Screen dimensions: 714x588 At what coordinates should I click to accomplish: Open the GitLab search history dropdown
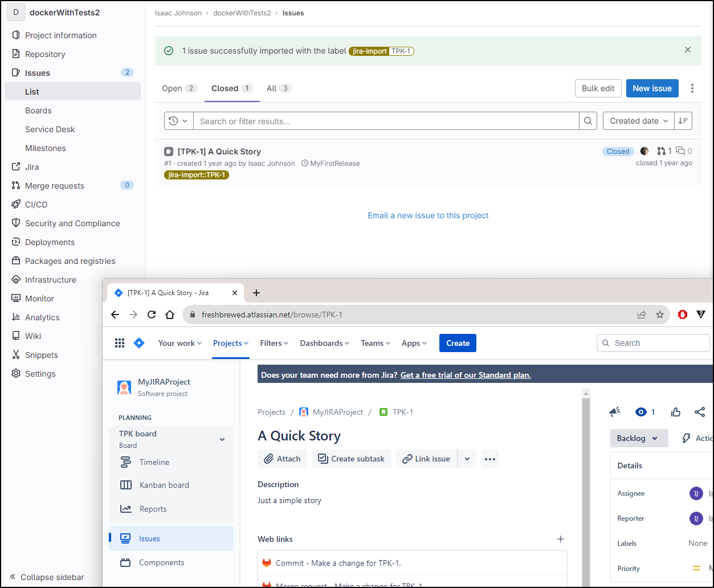179,121
